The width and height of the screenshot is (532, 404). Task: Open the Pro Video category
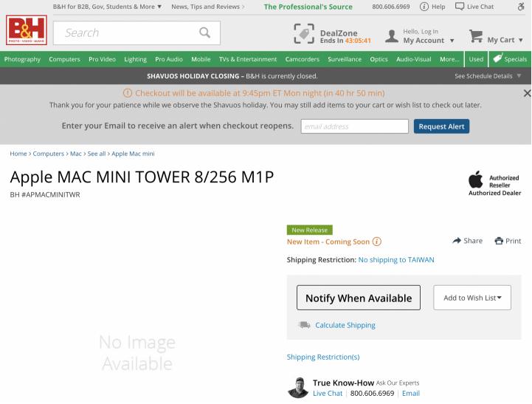click(102, 59)
